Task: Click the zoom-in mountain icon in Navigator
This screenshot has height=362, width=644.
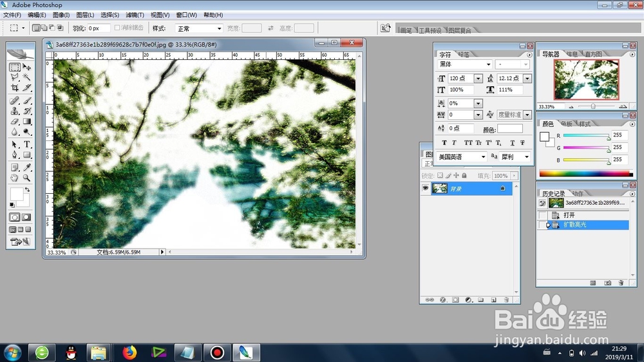Action: [623, 106]
